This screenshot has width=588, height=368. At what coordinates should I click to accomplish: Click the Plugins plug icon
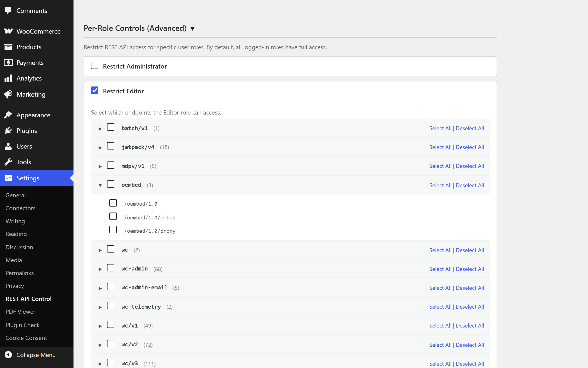8,131
